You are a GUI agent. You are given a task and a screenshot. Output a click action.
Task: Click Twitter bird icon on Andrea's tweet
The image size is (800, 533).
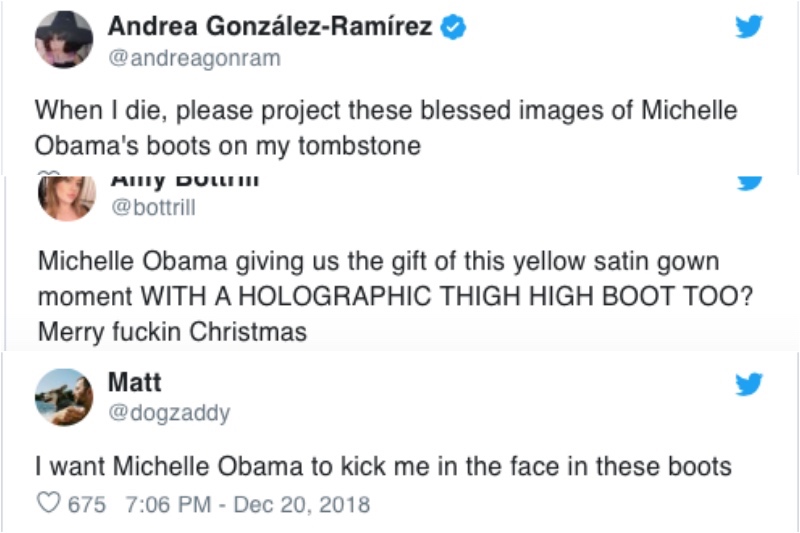pyautogui.click(x=748, y=29)
